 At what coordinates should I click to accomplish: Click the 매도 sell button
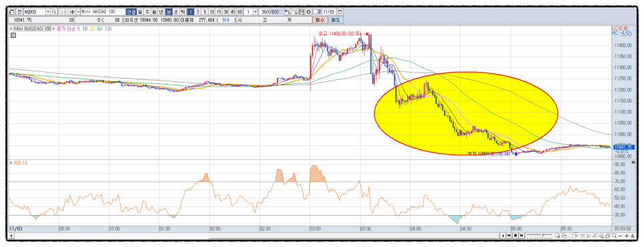click(335, 20)
